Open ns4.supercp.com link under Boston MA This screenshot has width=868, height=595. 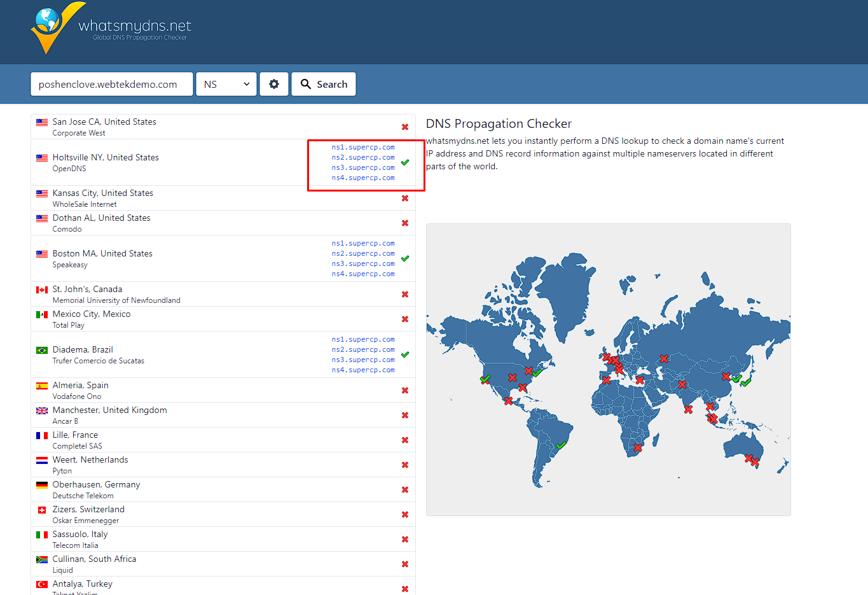coord(363,274)
